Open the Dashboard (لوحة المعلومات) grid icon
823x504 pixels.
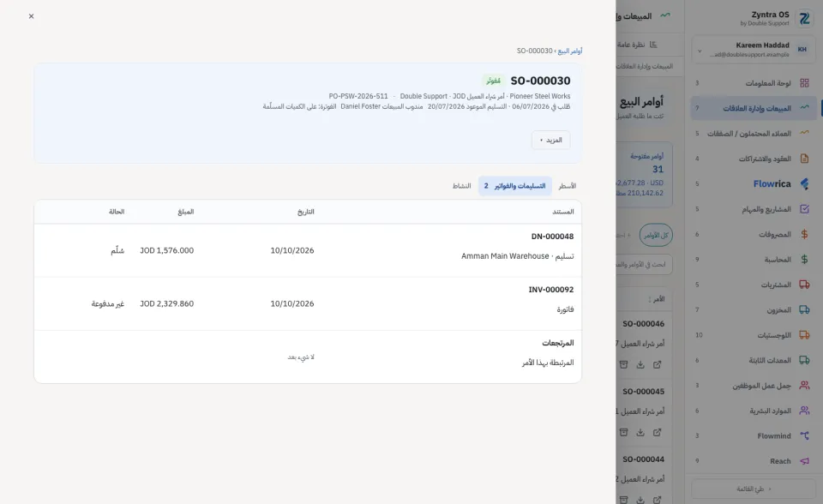click(x=804, y=83)
